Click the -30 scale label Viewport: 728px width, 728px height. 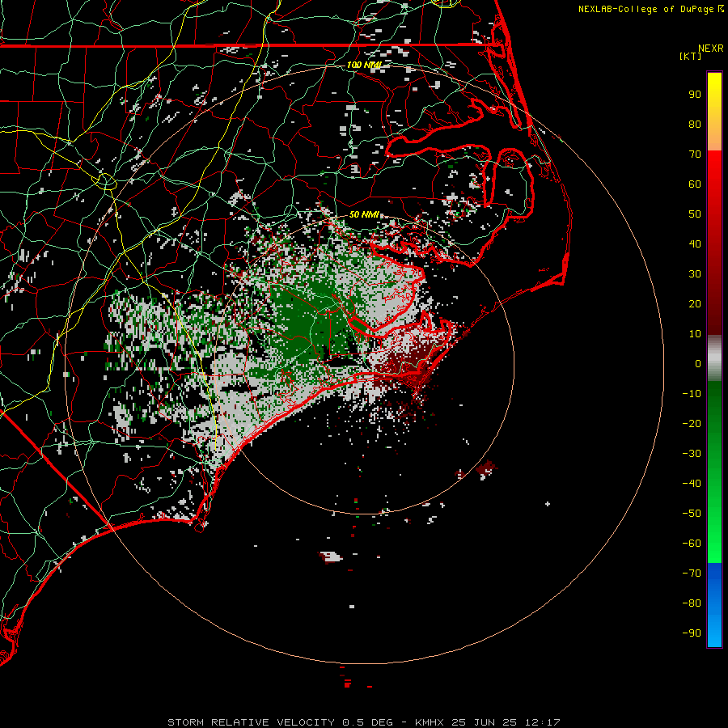692,454
